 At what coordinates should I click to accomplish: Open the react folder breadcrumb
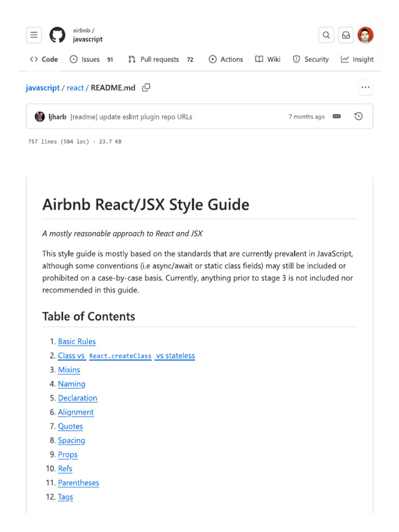click(x=75, y=88)
